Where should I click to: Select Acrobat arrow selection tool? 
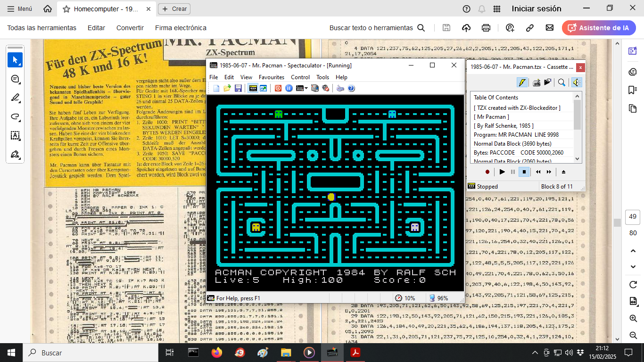[15, 60]
